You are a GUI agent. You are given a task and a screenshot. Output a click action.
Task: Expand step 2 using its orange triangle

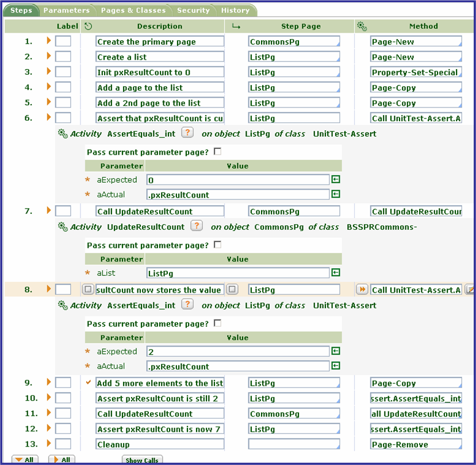pos(48,56)
